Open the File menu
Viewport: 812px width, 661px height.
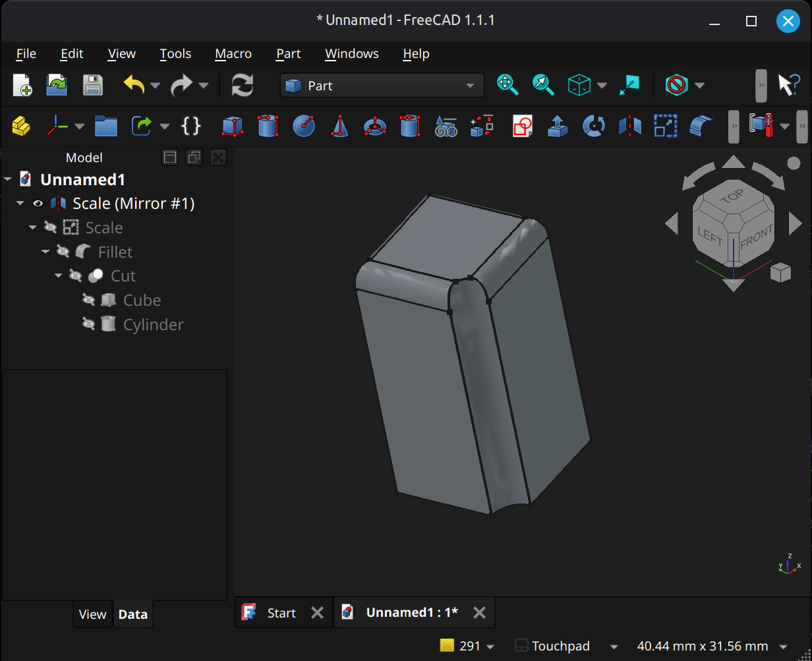coord(26,53)
